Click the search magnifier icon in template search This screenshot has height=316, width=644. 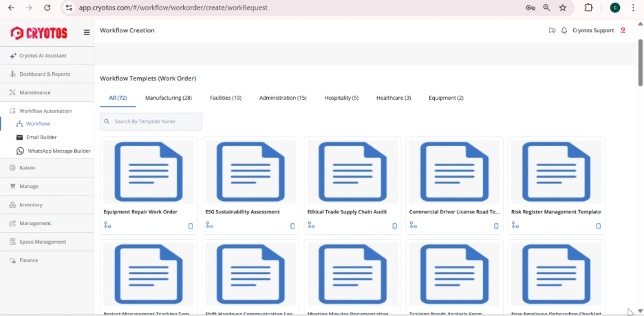point(107,122)
